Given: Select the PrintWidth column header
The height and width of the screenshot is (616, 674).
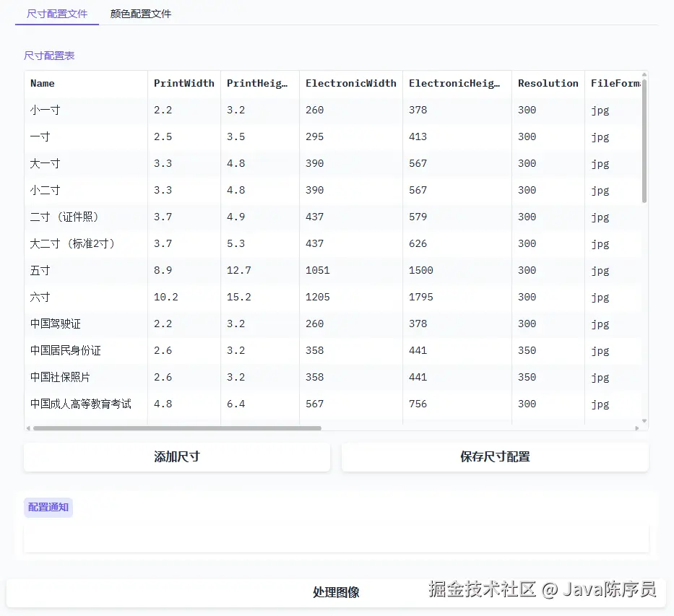Looking at the screenshot, I should (184, 84).
